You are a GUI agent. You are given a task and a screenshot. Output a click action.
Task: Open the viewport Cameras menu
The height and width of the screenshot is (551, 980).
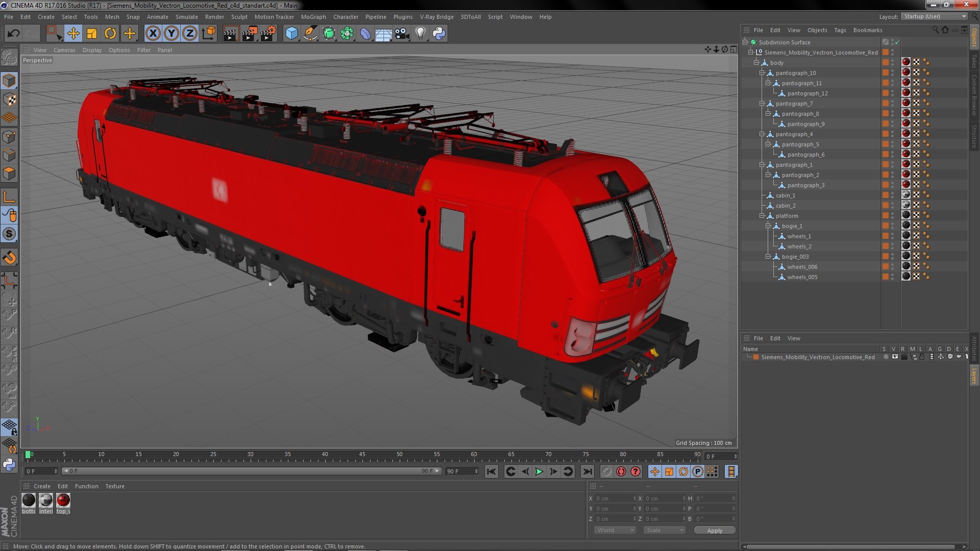[x=64, y=50]
